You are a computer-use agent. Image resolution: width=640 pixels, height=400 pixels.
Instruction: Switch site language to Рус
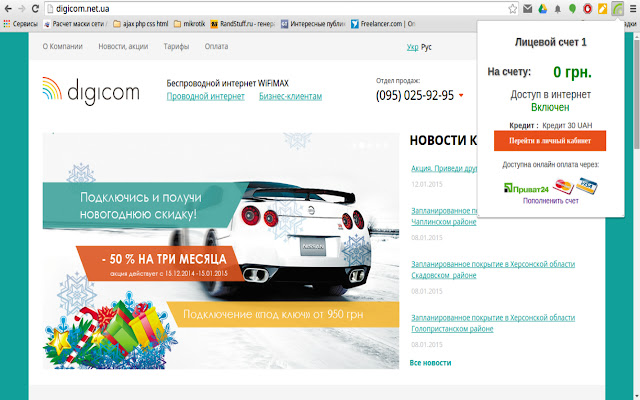click(426, 47)
